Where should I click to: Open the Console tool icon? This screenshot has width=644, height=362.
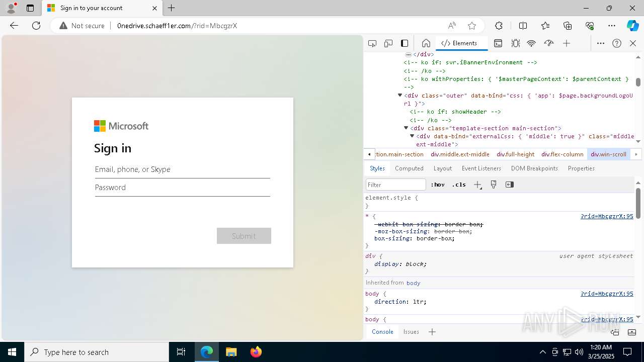[x=498, y=43]
